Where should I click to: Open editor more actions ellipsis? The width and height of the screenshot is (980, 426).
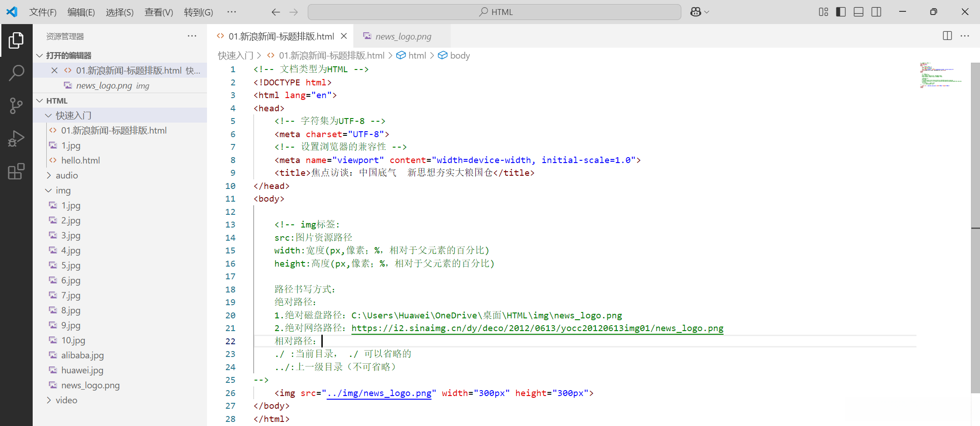tap(965, 36)
